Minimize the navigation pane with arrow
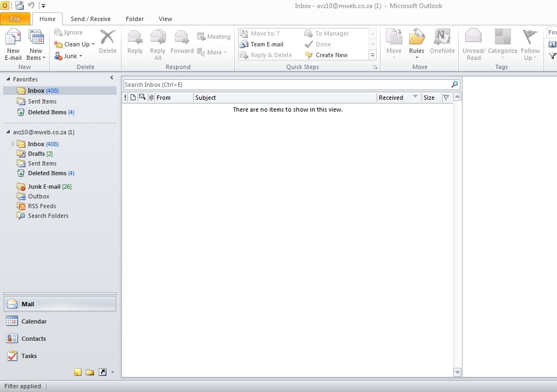This screenshot has height=392, width=557. pos(112,78)
